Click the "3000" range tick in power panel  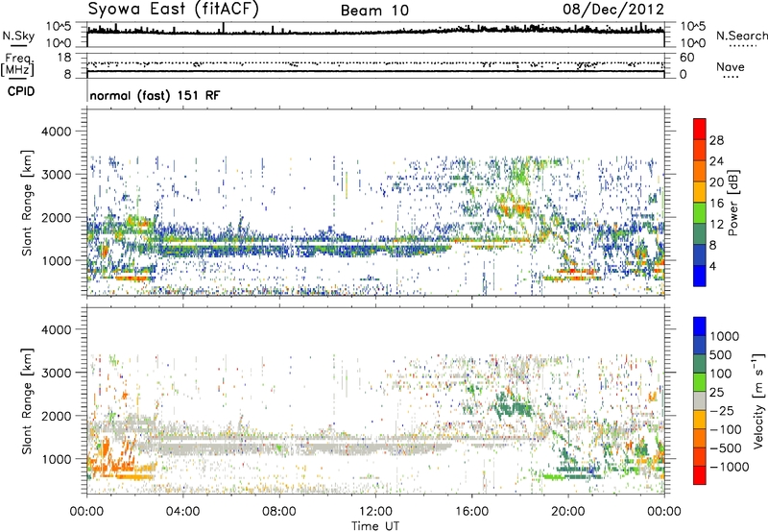[56, 175]
